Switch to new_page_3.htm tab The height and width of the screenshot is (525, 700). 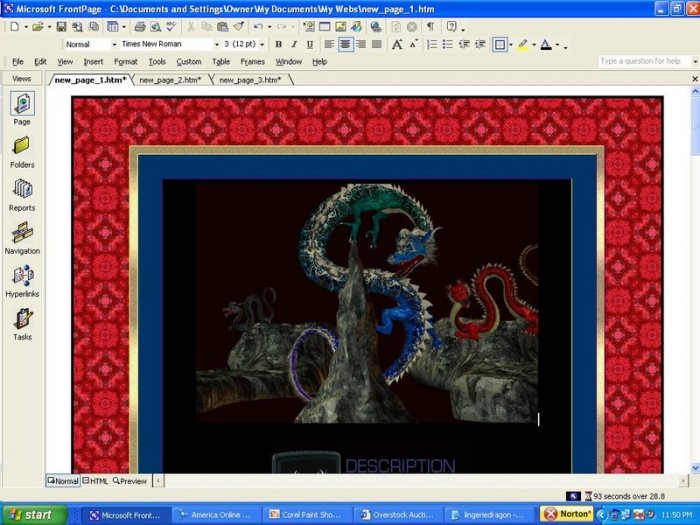250,80
